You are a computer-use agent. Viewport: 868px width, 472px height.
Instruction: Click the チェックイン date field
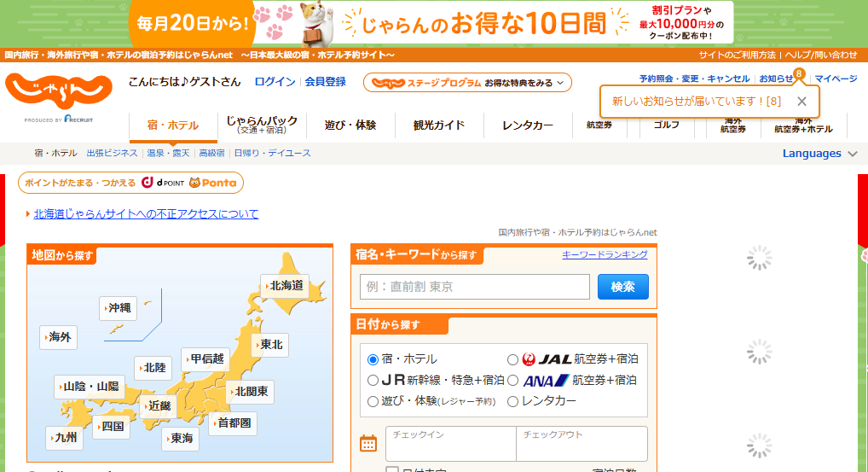coord(451,443)
